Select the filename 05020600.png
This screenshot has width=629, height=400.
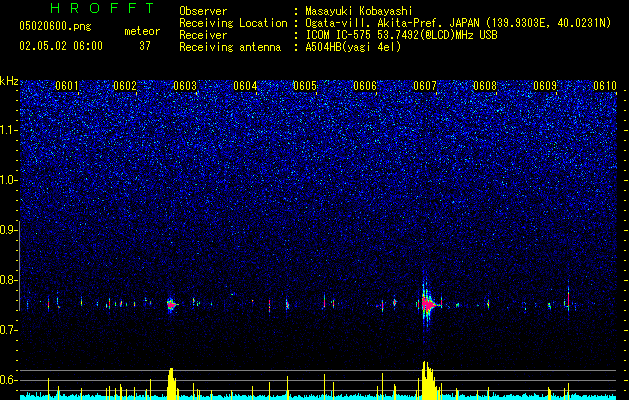tap(55, 27)
